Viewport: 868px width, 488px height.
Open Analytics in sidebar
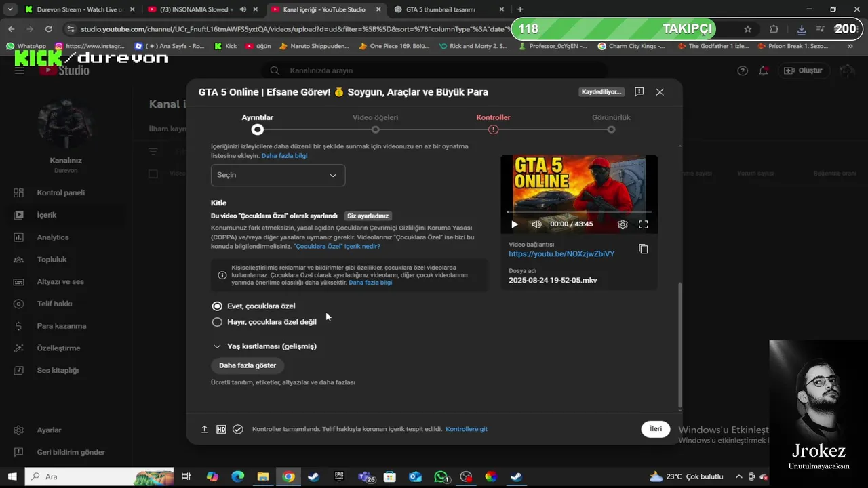tap(53, 237)
